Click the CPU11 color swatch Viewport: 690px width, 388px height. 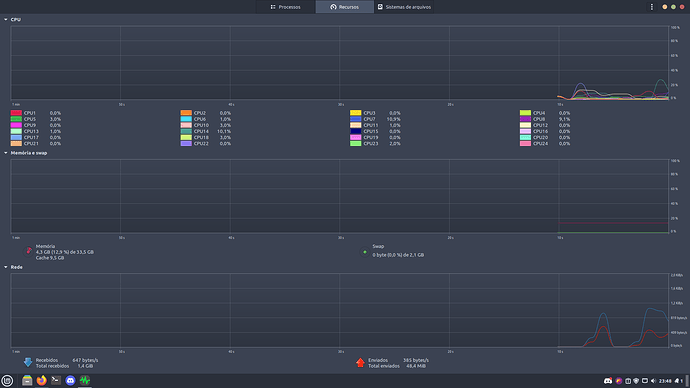tap(356, 125)
